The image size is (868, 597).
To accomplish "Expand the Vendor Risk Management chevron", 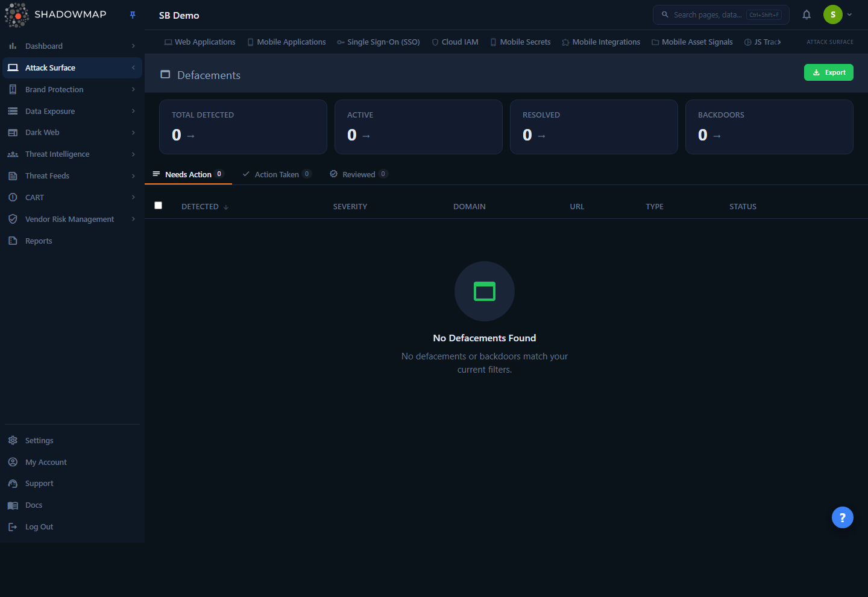I will (x=133, y=219).
